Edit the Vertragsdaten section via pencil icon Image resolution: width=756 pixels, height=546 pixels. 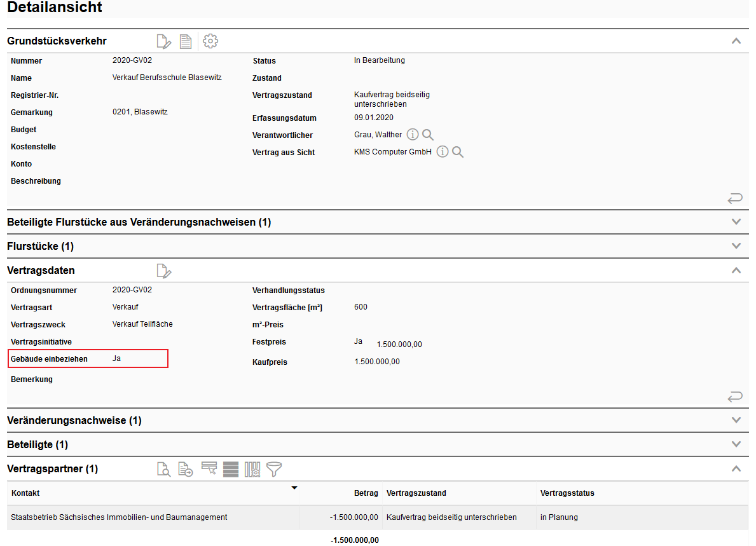click(164, 271)
